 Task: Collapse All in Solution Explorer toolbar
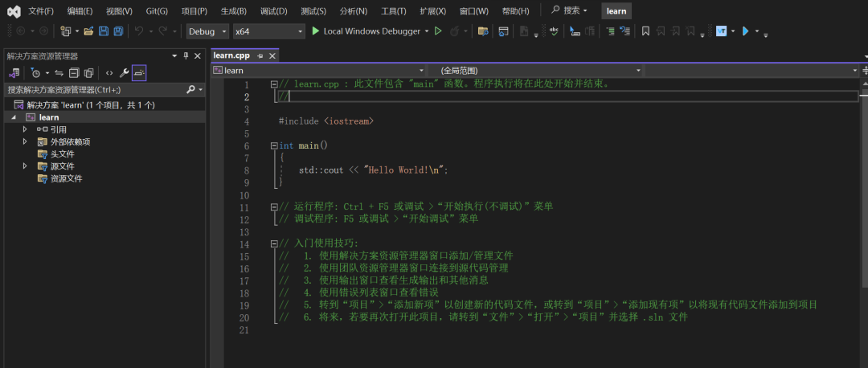[x=74, y=72]
